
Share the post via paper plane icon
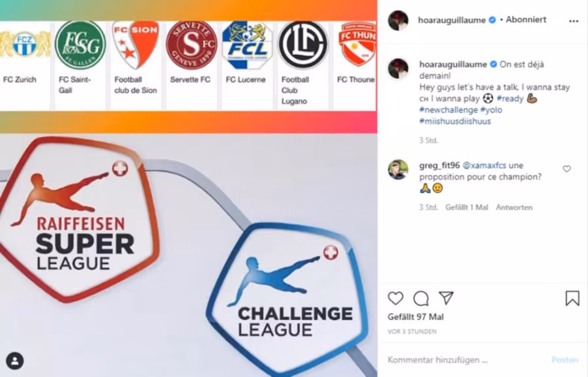coord(446,298)
